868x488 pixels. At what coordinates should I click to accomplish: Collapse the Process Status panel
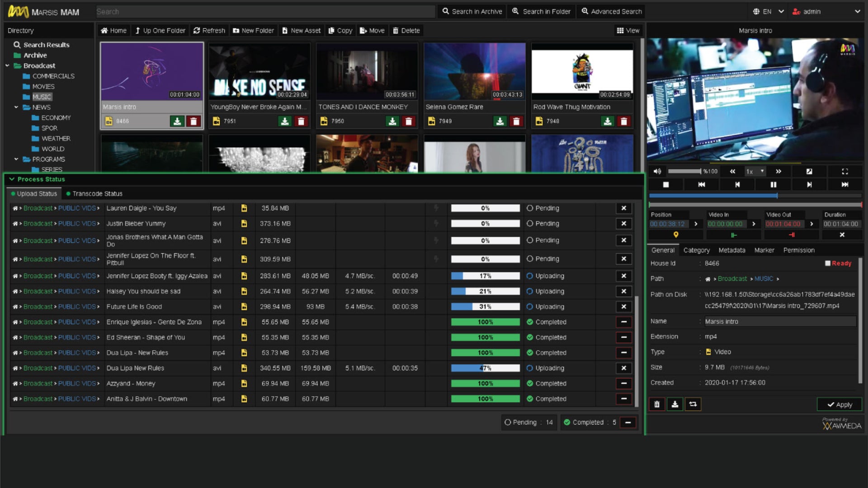click(x=12, y=179)
